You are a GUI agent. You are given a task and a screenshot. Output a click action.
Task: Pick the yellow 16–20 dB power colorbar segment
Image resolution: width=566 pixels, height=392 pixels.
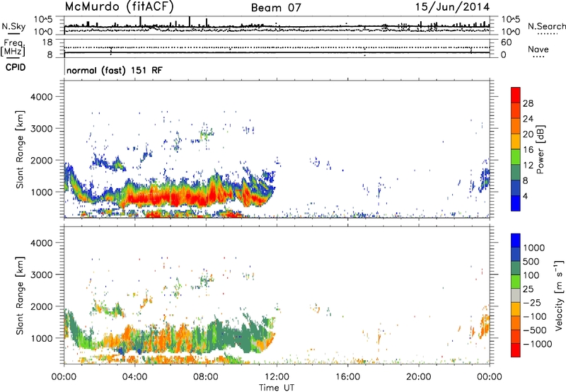click(x=516, y=142)
